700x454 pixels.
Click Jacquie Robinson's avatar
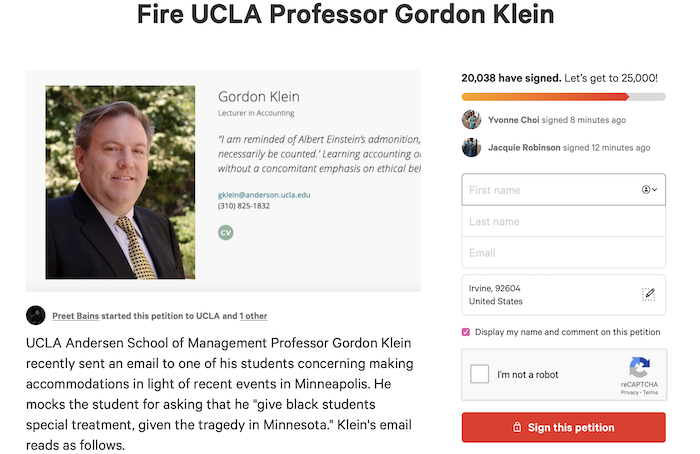[471, 147]
